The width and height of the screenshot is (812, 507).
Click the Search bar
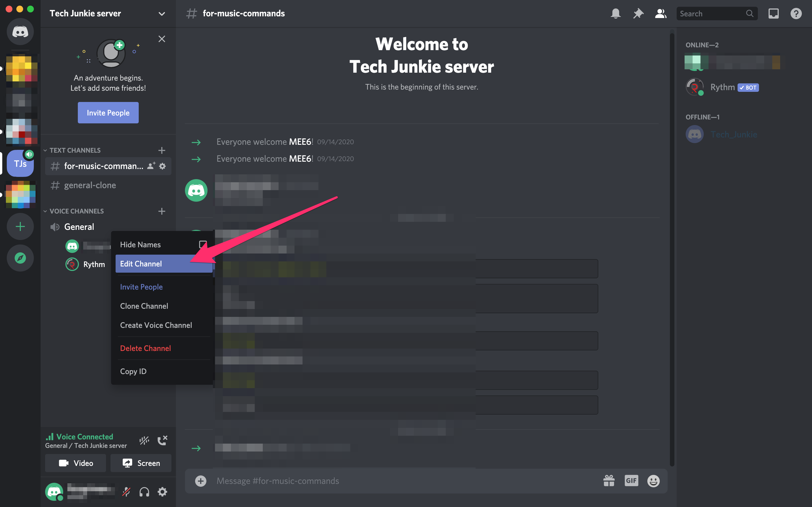[x=716, y=13]
